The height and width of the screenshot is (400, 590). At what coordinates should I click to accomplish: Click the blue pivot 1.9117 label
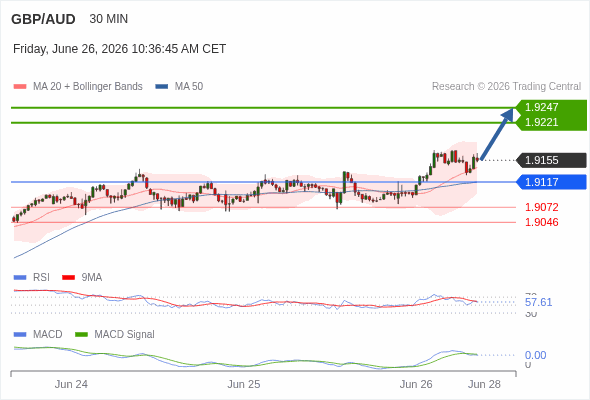[552, 182]
